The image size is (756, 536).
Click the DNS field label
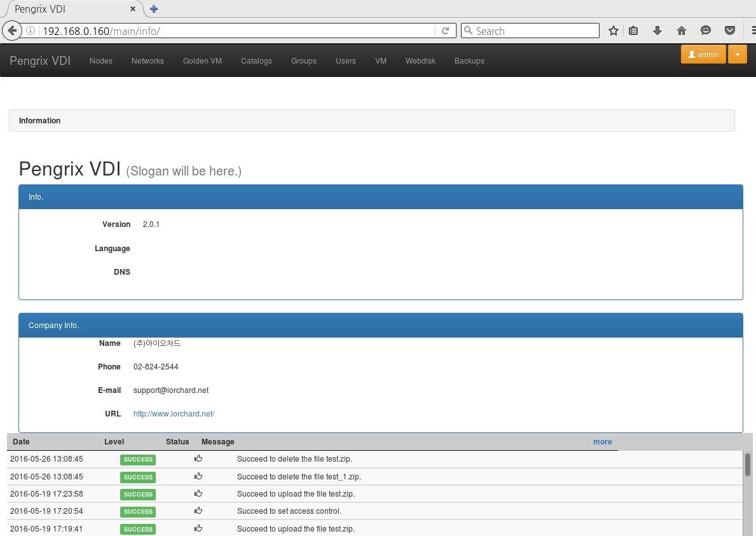pos(122,272)
